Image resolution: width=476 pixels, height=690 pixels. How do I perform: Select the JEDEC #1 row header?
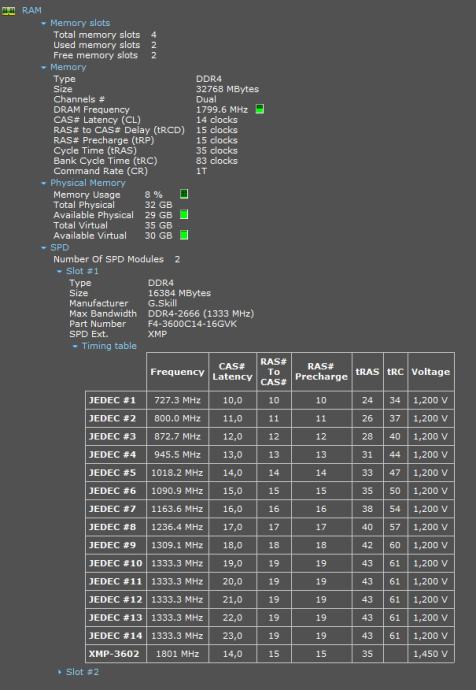116,400
